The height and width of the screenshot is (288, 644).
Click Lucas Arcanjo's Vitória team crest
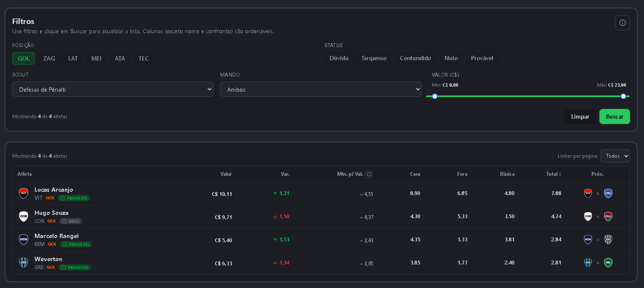coord(24,193)
